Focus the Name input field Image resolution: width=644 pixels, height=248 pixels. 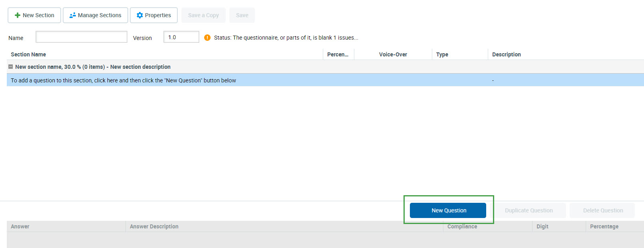81,37
